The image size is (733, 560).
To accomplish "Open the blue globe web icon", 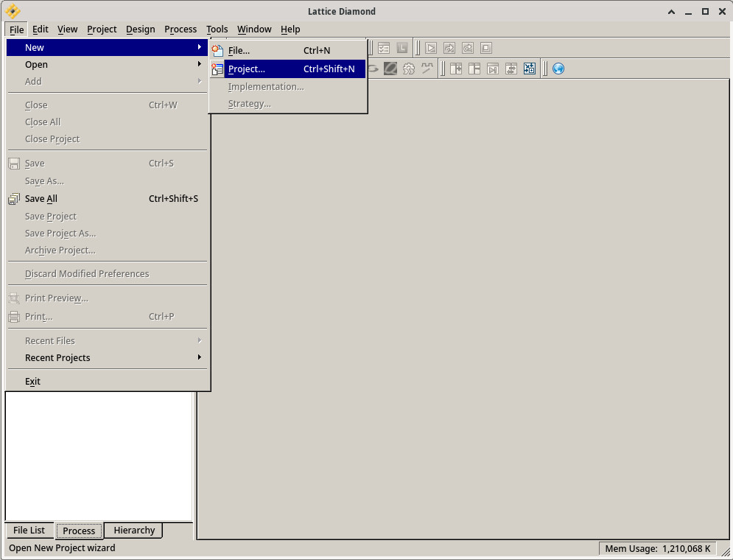I will (x=558, y=69).
